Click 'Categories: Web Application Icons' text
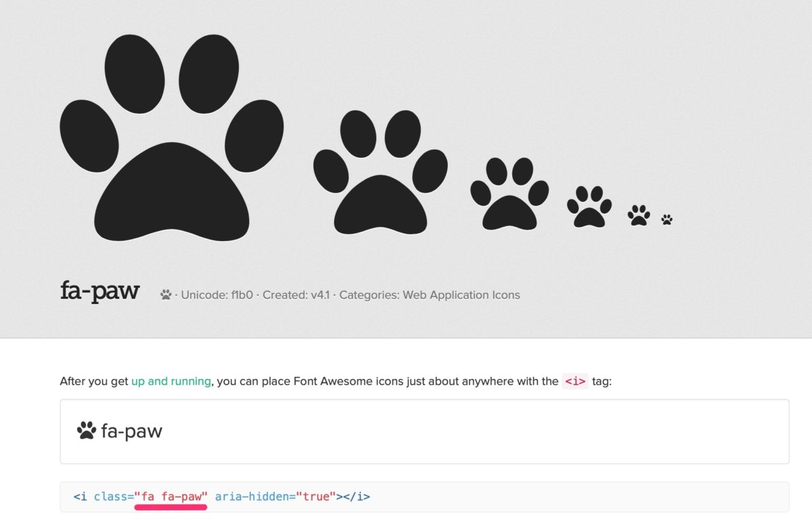The image size is (812, 522). coord(430,295)
